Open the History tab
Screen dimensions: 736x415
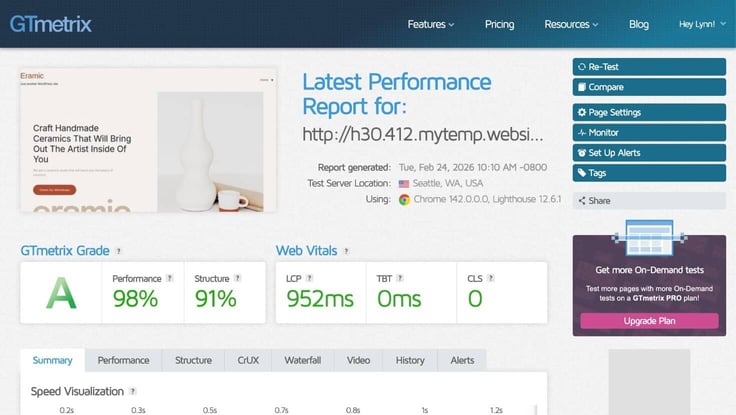coord(410,360)
